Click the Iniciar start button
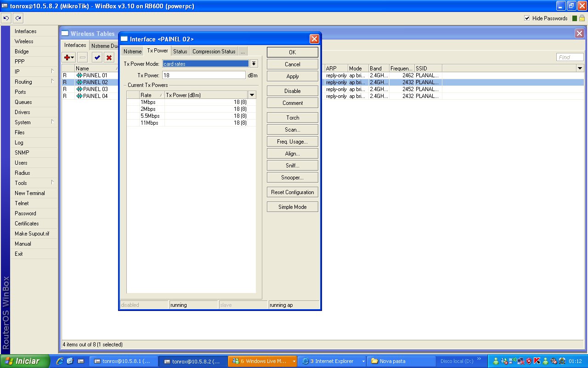Screen dimensions: 588x368 pos(25,361)
